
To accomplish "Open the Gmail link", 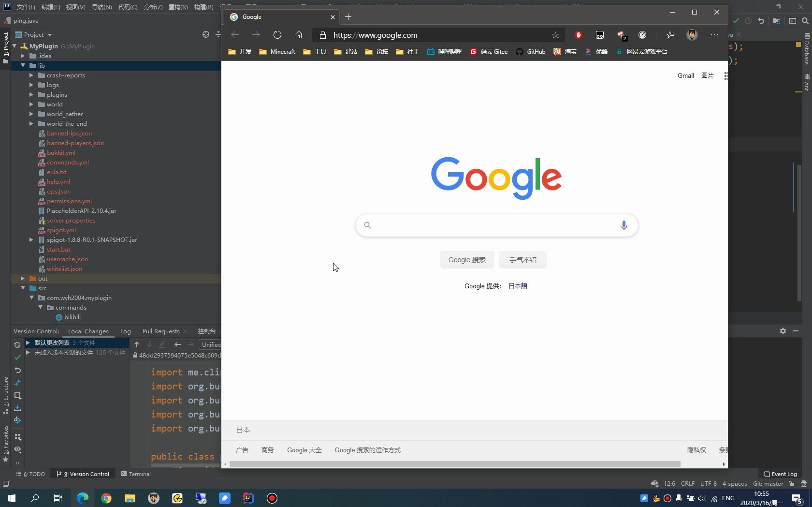I will click(685, 76).
